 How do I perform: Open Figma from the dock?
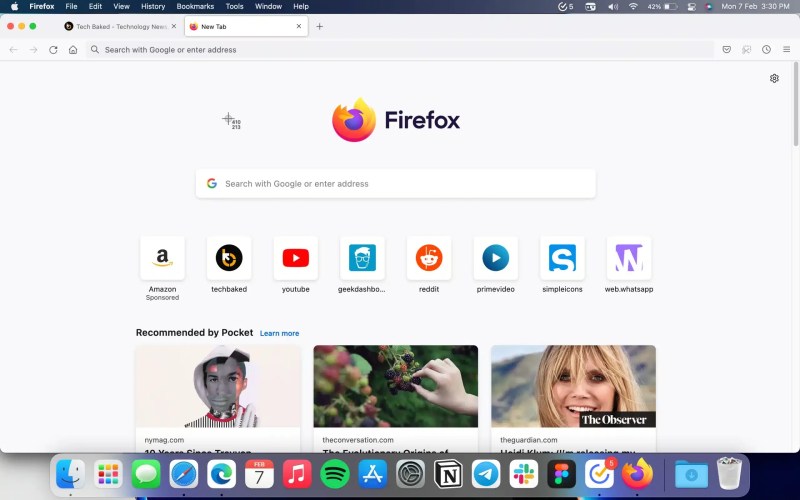561,474
